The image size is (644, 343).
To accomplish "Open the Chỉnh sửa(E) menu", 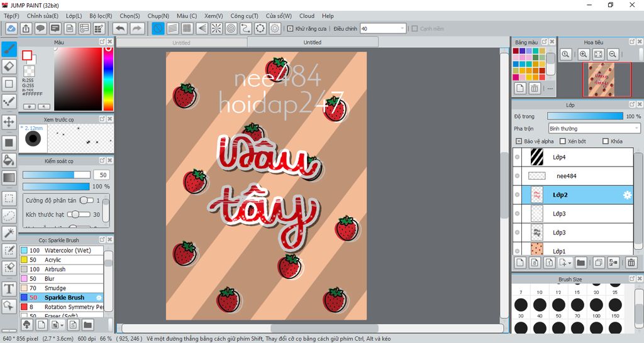I will pos(43,16).
